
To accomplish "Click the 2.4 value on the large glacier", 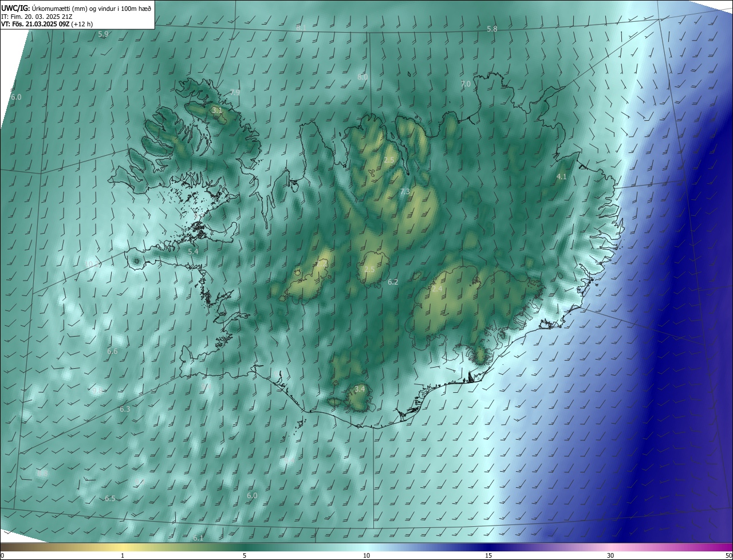I will click(x=437, y=289).
